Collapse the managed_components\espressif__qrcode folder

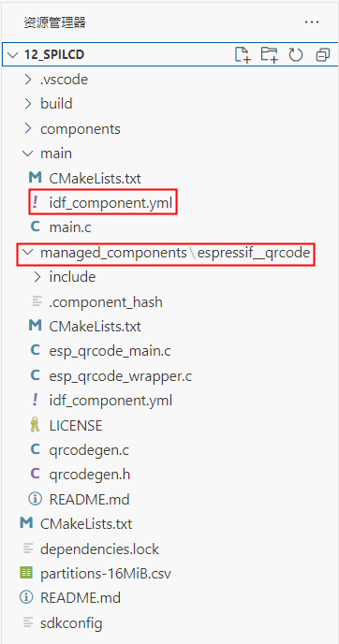pos(28,253)
